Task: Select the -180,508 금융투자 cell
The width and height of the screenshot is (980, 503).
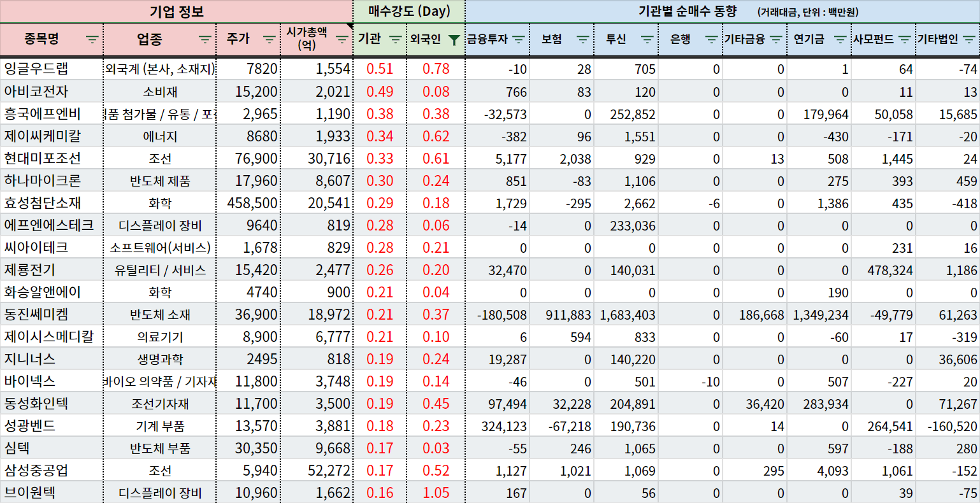Action: pos(498,314)
